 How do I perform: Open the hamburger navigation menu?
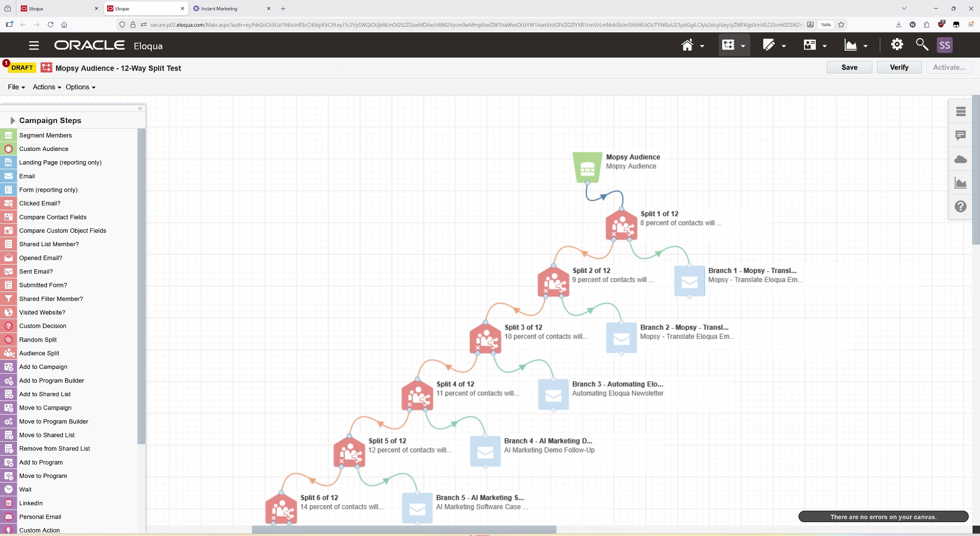pos(34,46)
